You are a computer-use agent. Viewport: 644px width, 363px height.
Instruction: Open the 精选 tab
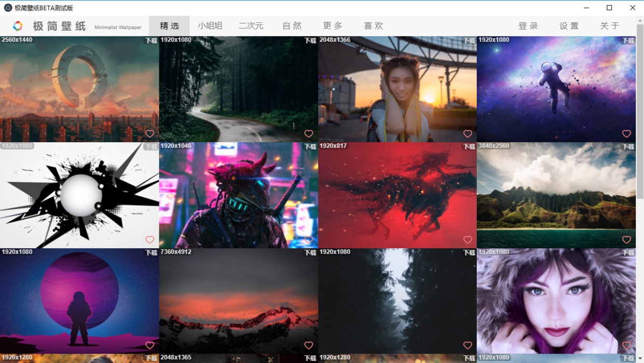(x=169, y=26)
